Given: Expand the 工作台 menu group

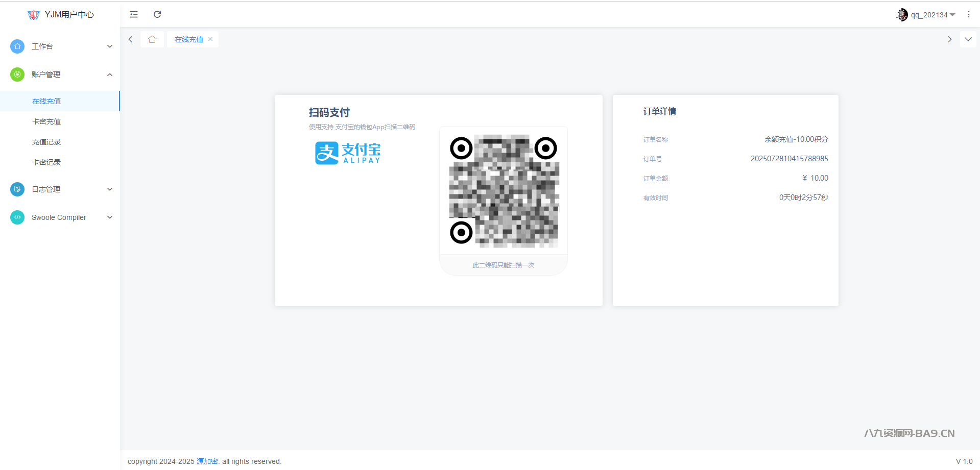Looking at the screenshot, I should (110, 46).
